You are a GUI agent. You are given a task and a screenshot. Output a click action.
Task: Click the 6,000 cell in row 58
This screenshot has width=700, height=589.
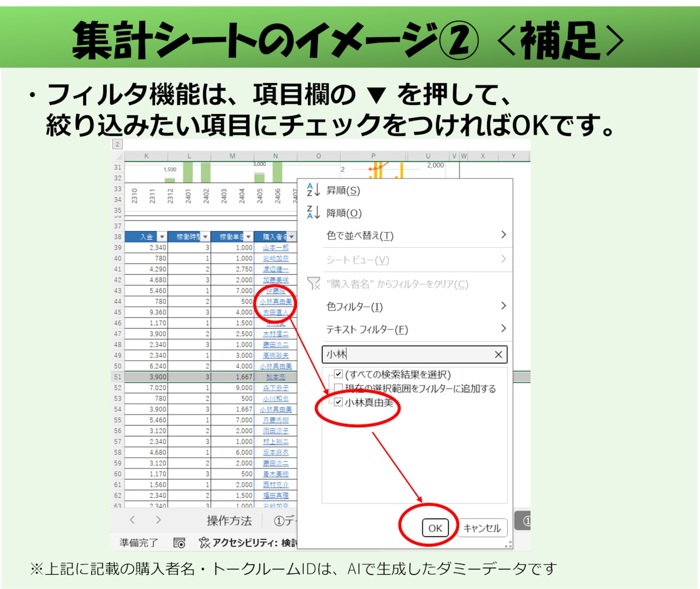click(x=232, y=453)
